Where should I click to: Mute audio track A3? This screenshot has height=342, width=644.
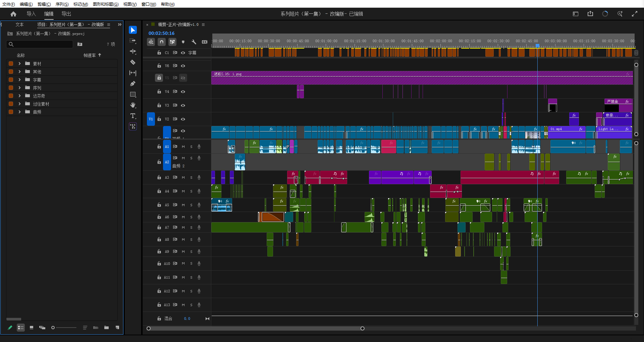183,177
